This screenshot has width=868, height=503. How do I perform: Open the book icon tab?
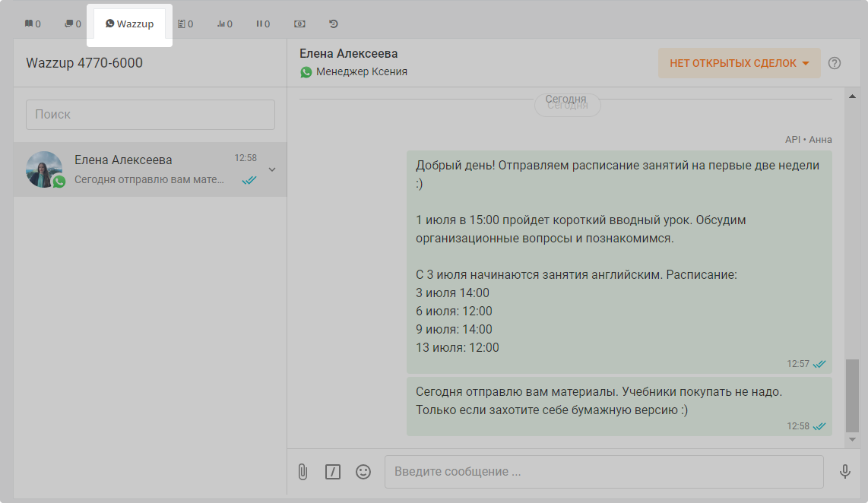tap(33, 24)
